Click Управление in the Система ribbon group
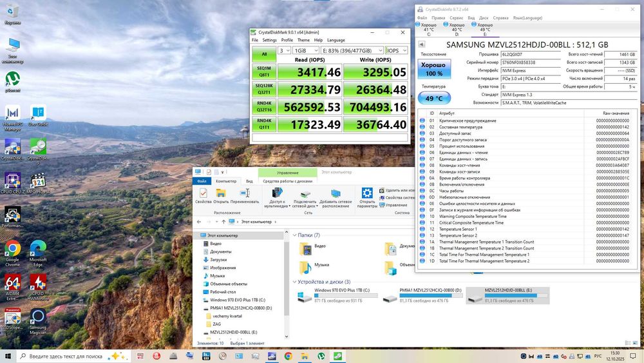This screenshot has width=644, height=363. coord(393,205)
